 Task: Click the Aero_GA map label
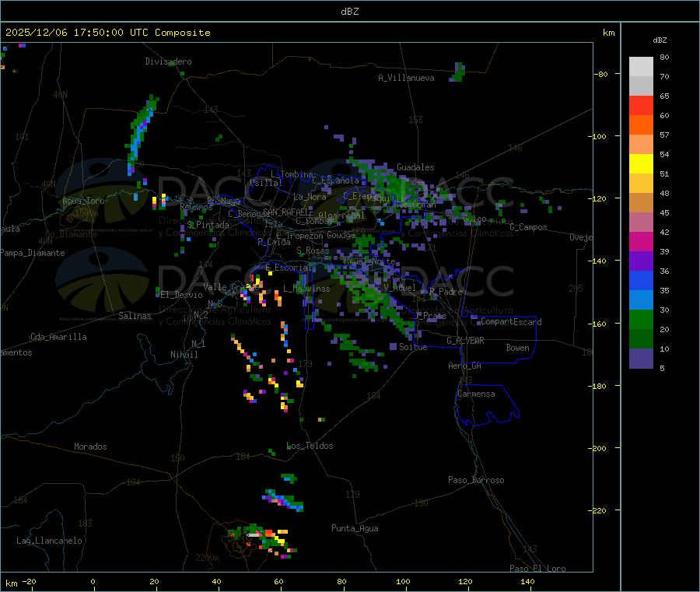[464, 366]
